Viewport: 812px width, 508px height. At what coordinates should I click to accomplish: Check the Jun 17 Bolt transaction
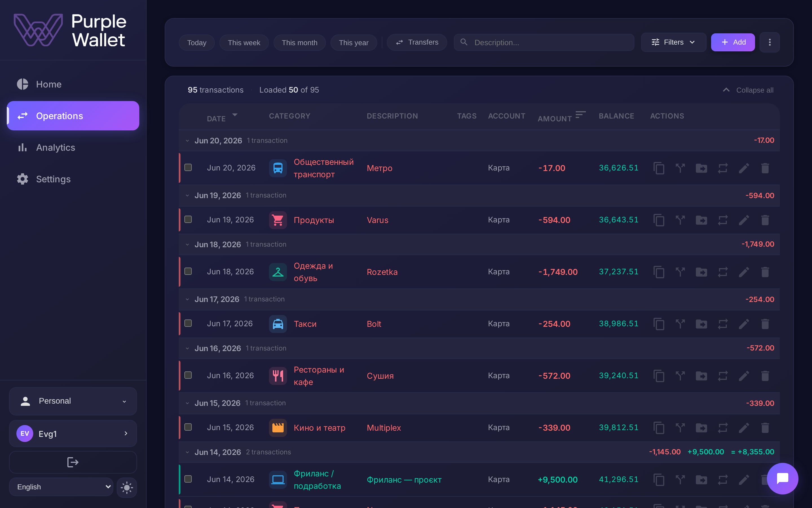click(188, 323)
